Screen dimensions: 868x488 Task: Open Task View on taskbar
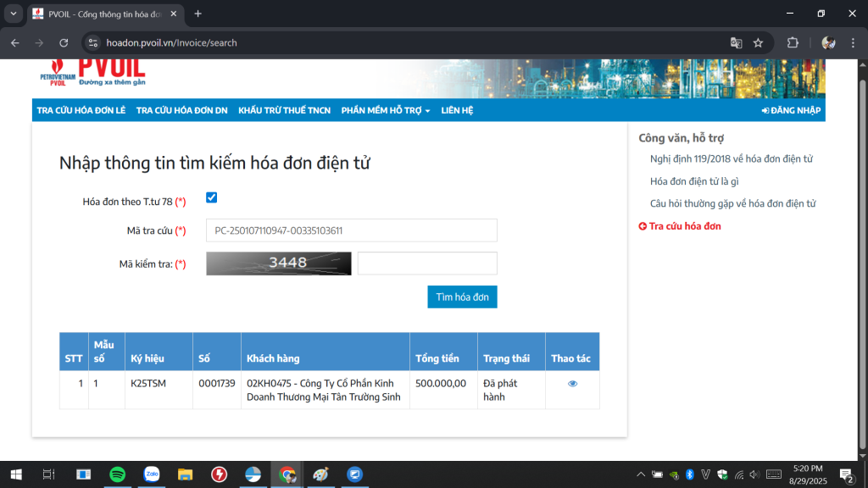click(48, 474)
